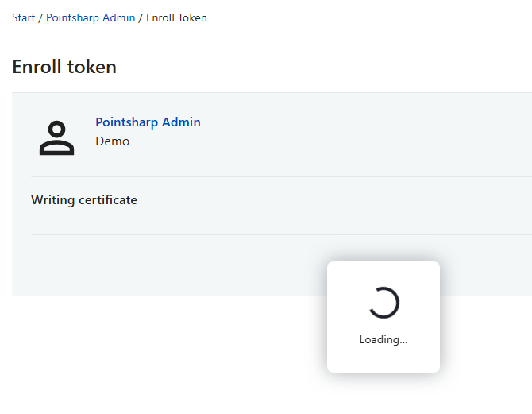Click the Demo label under the user name
532x414 pixels.
tap(112, 141)
